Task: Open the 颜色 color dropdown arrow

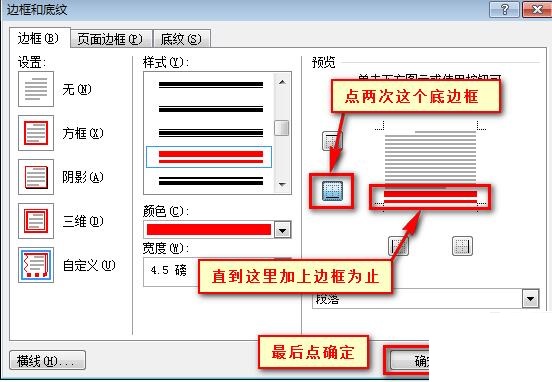Action: coord(282,230)
